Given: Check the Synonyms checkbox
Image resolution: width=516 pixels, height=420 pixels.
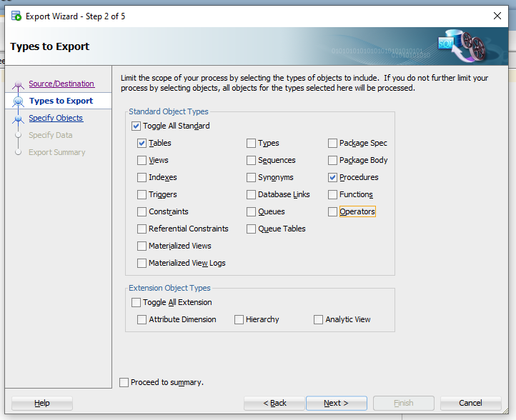Looking at the screenshot, I should [x=251, y=177].
